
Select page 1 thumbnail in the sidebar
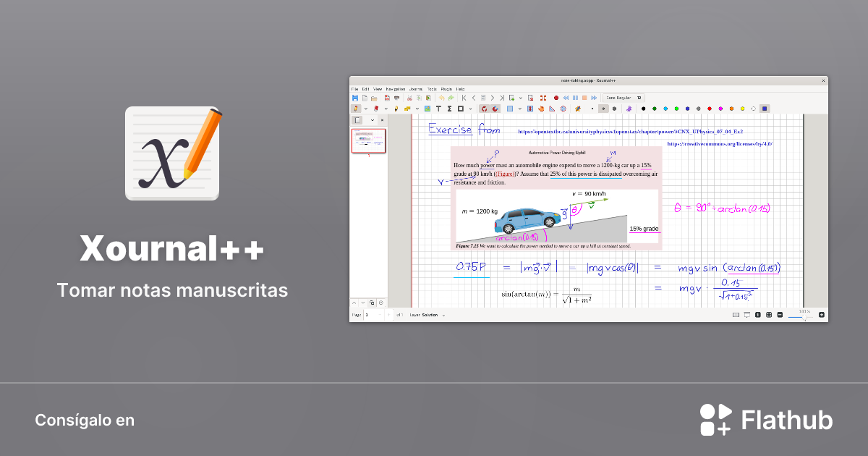pos(369,140)
